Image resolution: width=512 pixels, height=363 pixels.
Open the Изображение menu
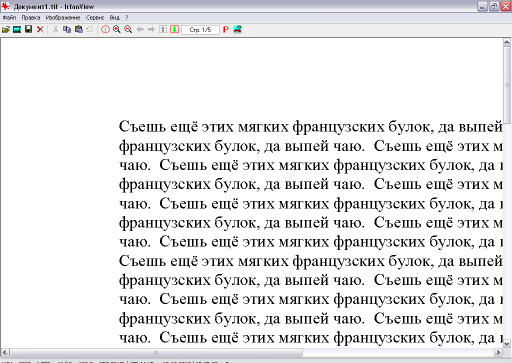(63, 17)
